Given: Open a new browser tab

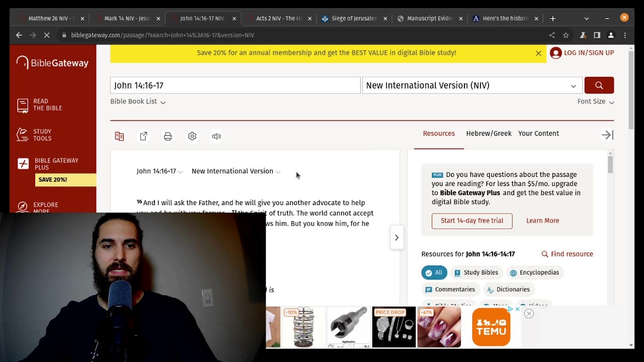Looking at the screenshot, I should [552, 19].
